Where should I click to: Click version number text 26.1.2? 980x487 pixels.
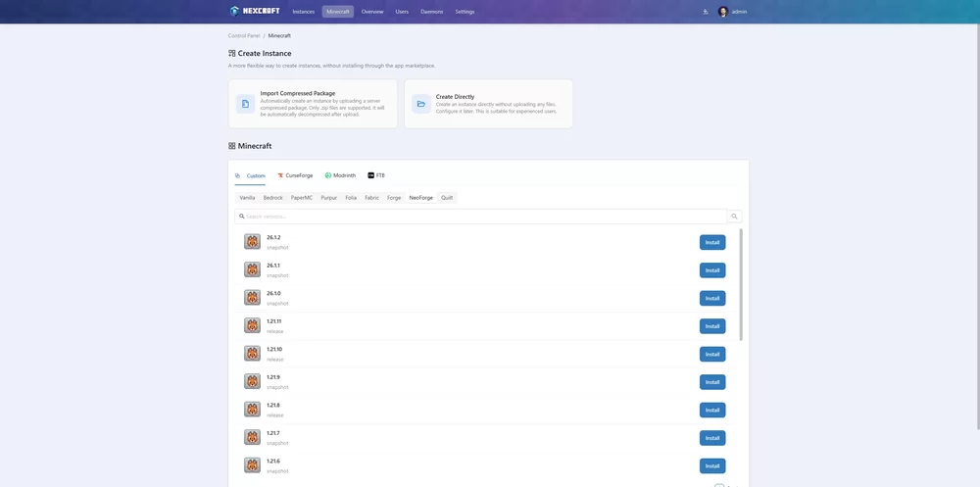tap(273, 237)
